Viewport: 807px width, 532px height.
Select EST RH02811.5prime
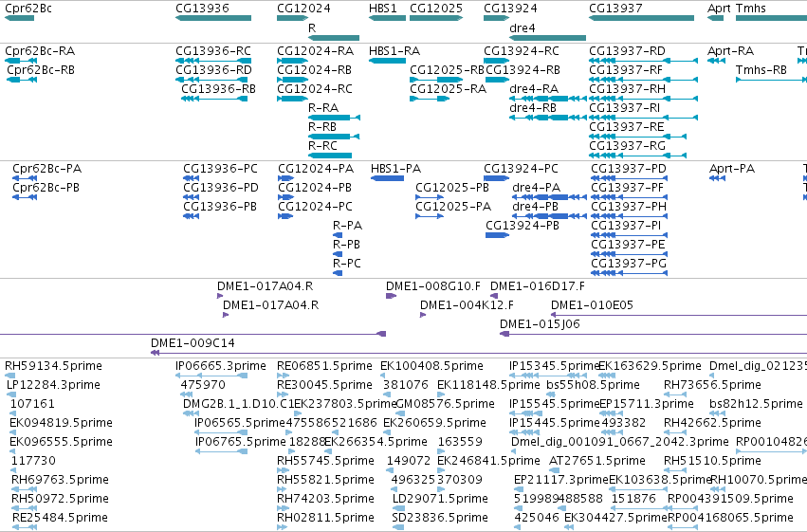(x=324, y=518)
